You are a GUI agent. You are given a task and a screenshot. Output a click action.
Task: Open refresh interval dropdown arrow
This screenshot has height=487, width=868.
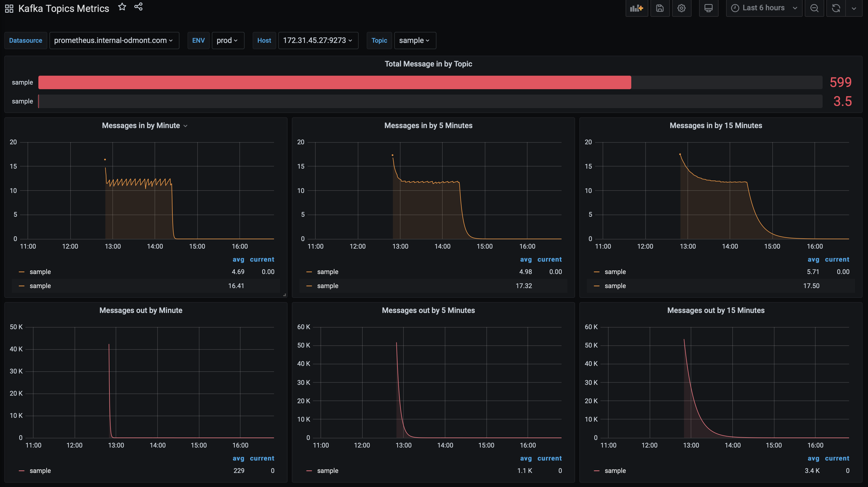click(854, 8)
